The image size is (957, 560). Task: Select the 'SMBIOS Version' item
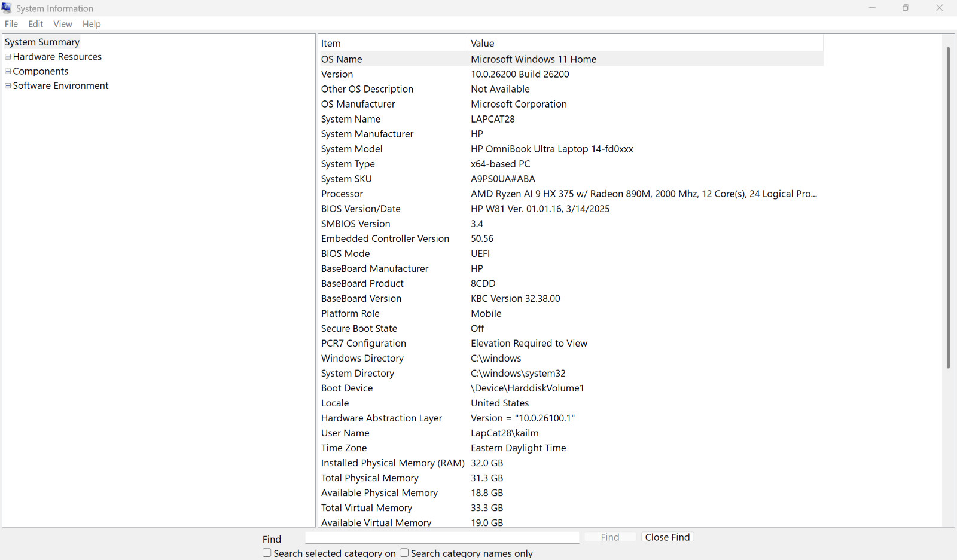[356, 224]
